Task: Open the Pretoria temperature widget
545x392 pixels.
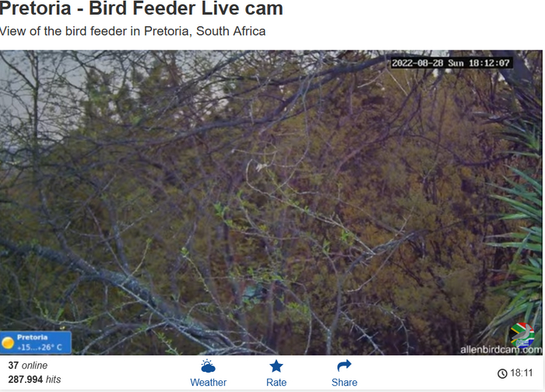Action: tap(36, 342)
